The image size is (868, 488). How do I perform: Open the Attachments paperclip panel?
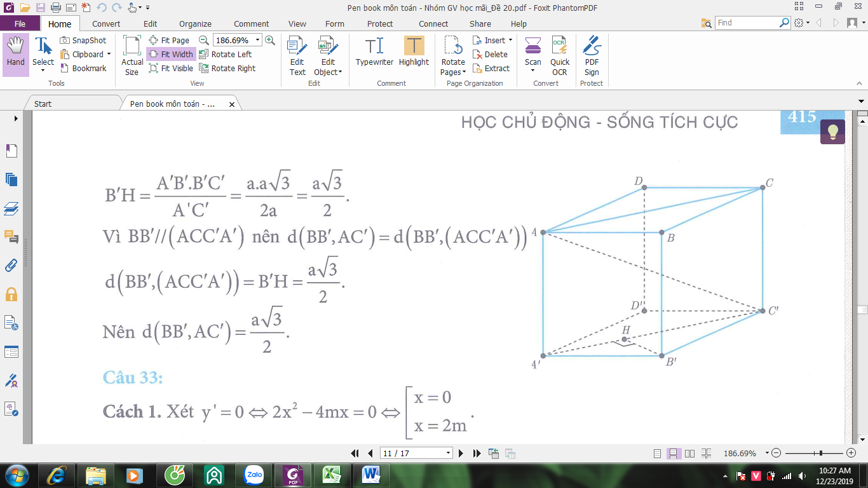(x=11, y=266)
